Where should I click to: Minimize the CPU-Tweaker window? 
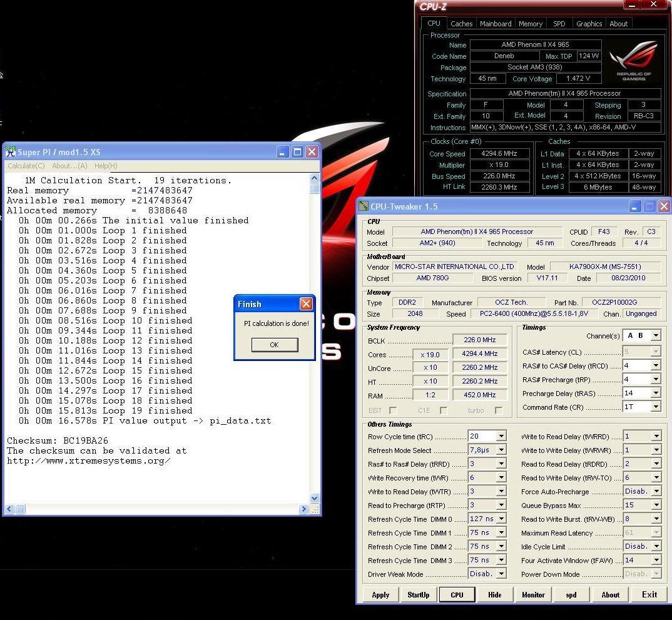click(x=634, y=206)
